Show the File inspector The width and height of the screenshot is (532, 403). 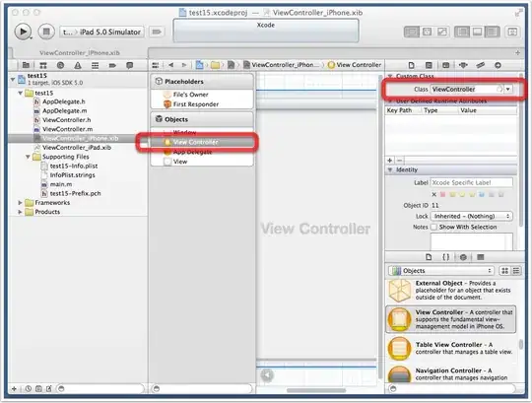pyautogui.click(x=411, y=65)
